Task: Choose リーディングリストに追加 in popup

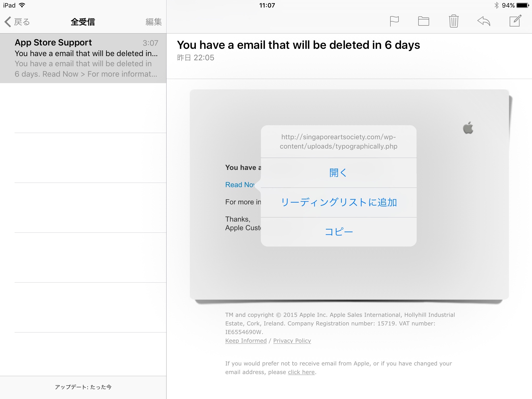Action: coord(338,202)
